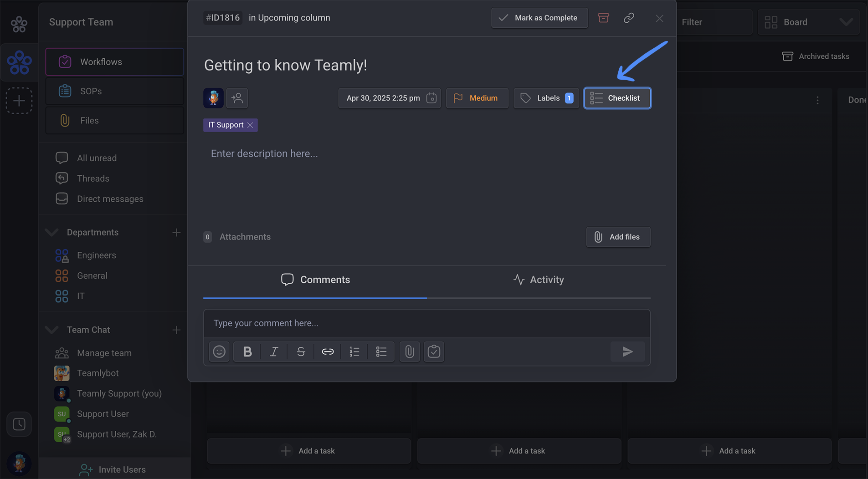Screen dimensions: 868x479
Task: Open the Labels selector
Action: tap(546, 98)
